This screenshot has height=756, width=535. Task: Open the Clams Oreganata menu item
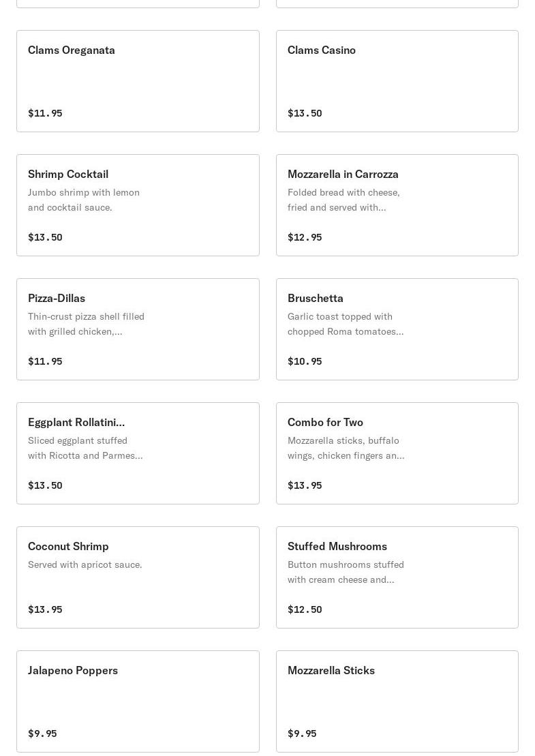[x=138, y=81]
